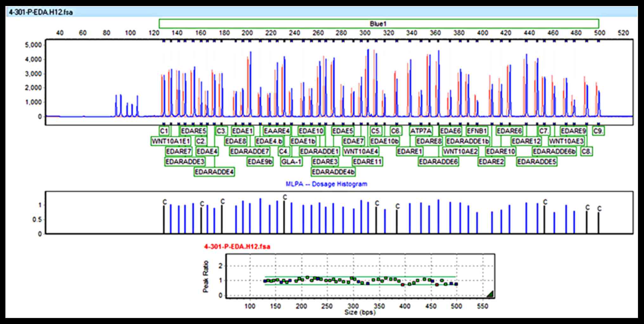Select the WNT10AE3 probe label

click(x=566, y=141)
